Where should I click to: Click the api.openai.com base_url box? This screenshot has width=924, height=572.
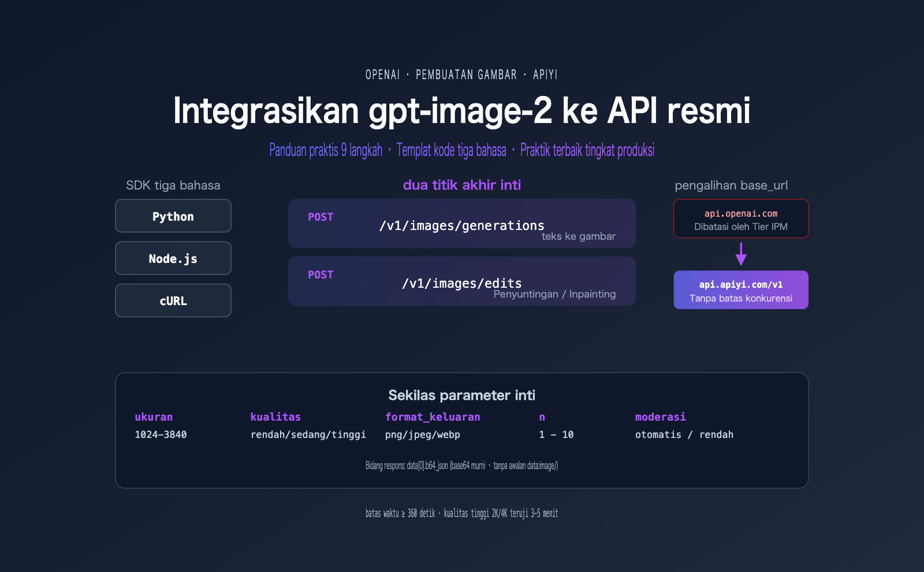point(741,219)
